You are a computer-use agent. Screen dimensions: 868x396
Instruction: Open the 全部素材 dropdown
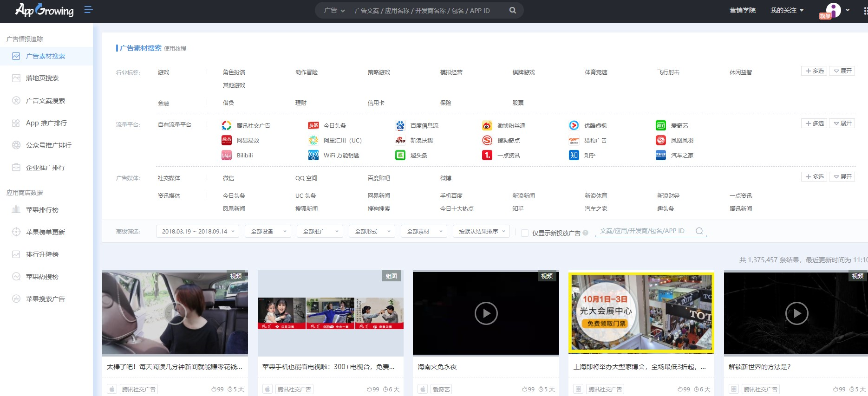click(424, 231)
